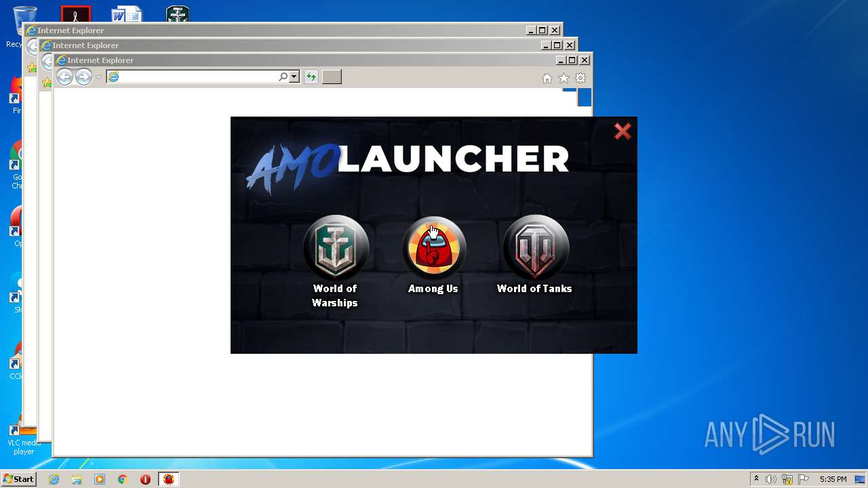Open the Internet Explorer Home page icon

(x=547, y=79)
